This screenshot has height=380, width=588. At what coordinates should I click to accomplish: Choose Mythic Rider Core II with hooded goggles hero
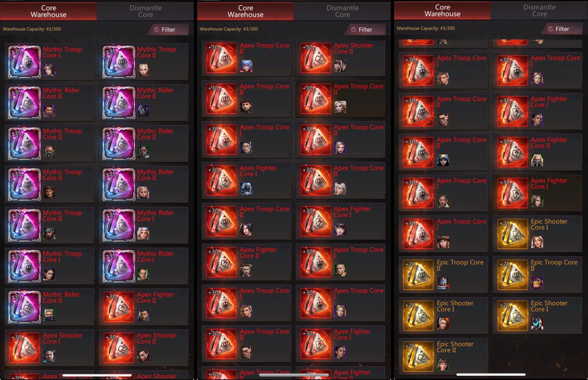[144, 102]
